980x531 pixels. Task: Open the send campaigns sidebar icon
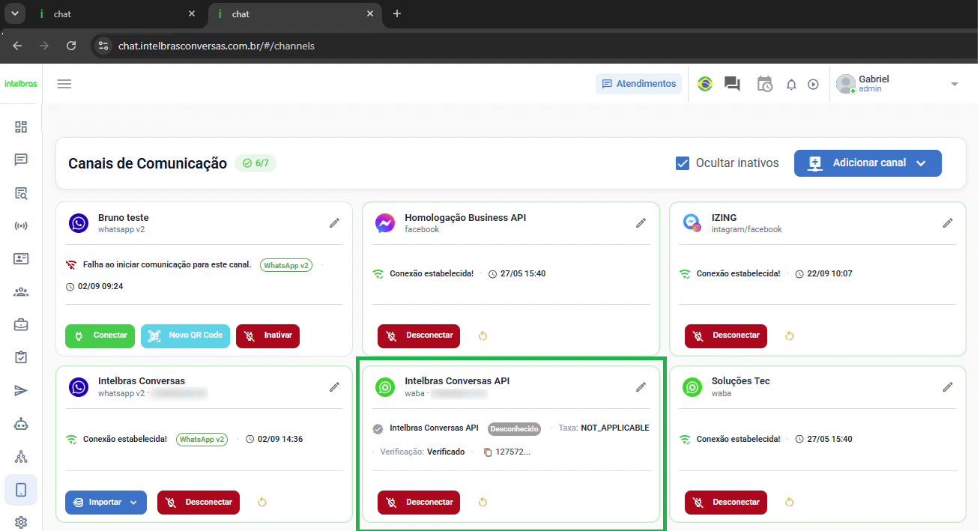[21, 390]
